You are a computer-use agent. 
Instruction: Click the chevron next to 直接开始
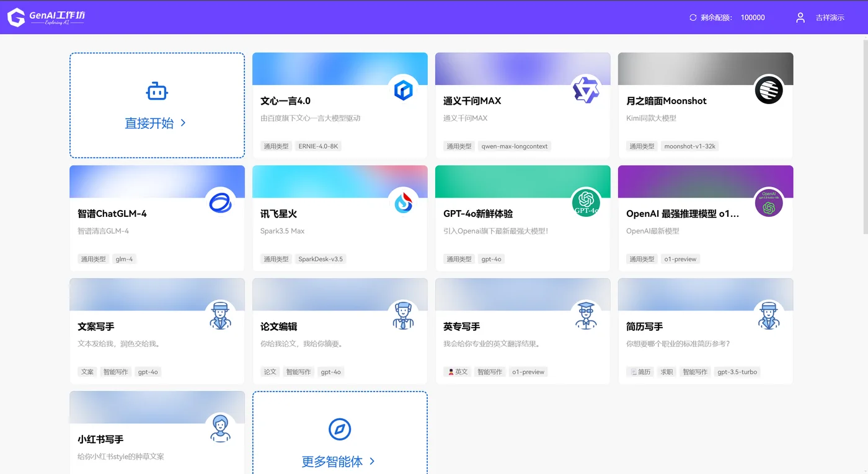pos(183,123)
